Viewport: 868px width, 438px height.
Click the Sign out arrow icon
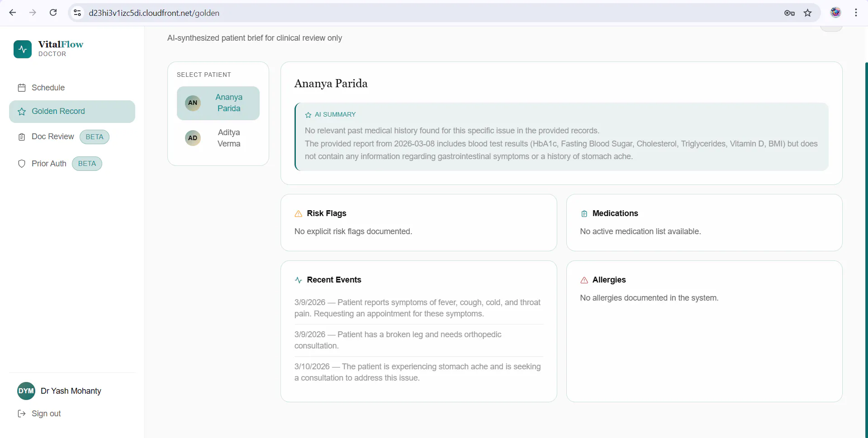point(22,414)
